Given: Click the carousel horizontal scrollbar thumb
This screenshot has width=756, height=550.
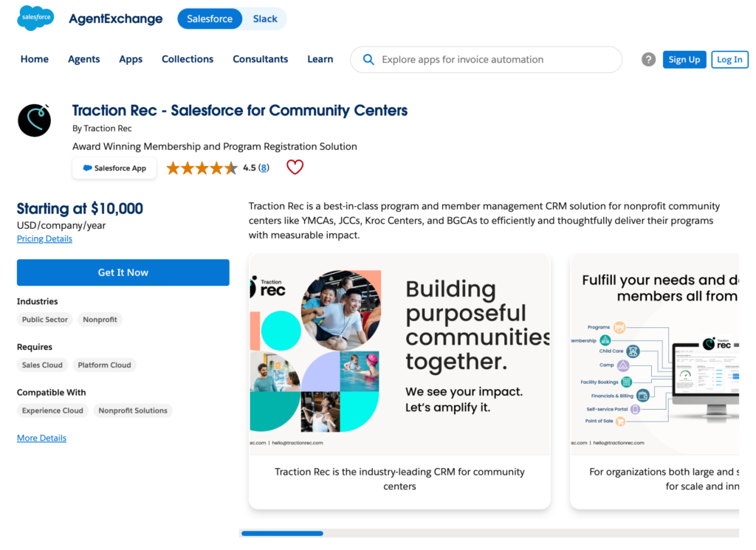Looking at the screenshot, I should click(x=282, y=533).
